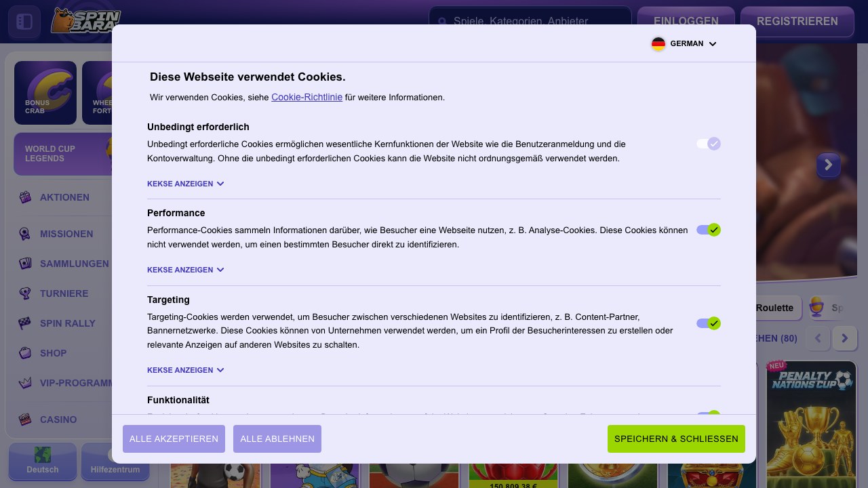The image size is (868, 488).
Task: Click the German flag icon
Action: tap(658, 44)
